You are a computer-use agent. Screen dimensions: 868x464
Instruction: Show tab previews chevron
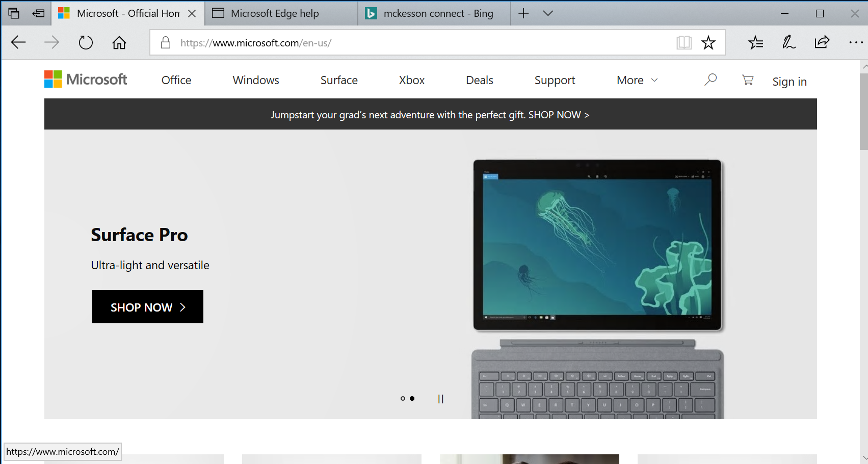[x=548, y=13]
